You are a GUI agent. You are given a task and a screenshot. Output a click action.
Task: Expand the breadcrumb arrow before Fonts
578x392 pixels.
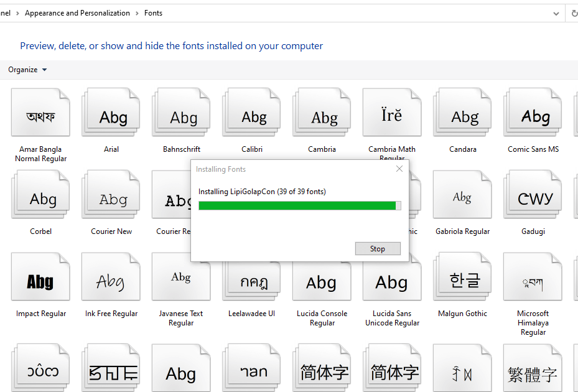click(x=137, y=13)
